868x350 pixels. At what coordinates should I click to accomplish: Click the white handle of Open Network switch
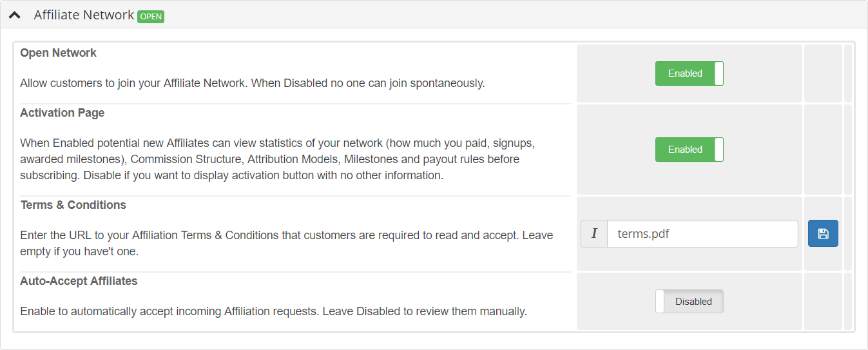[719, 73]
